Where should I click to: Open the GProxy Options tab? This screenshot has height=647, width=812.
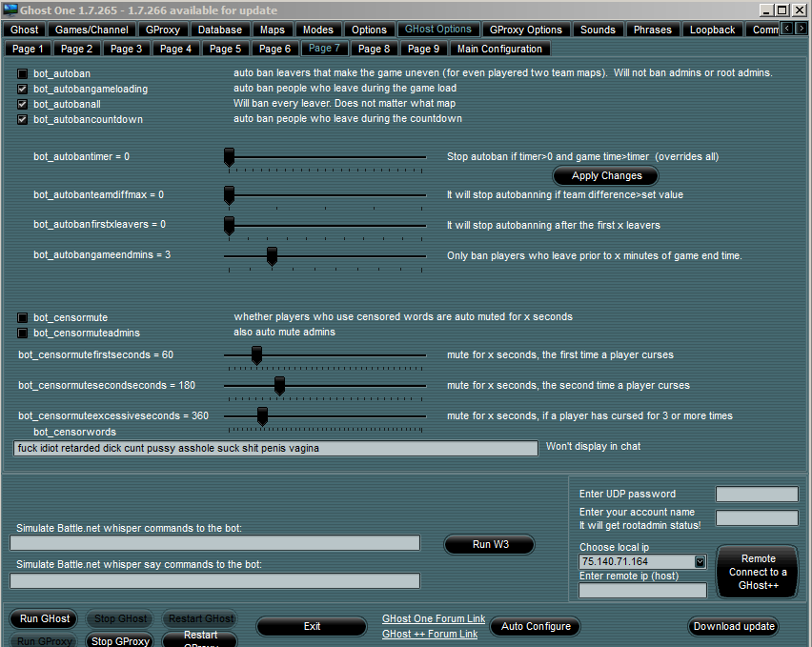coord(526,30)
